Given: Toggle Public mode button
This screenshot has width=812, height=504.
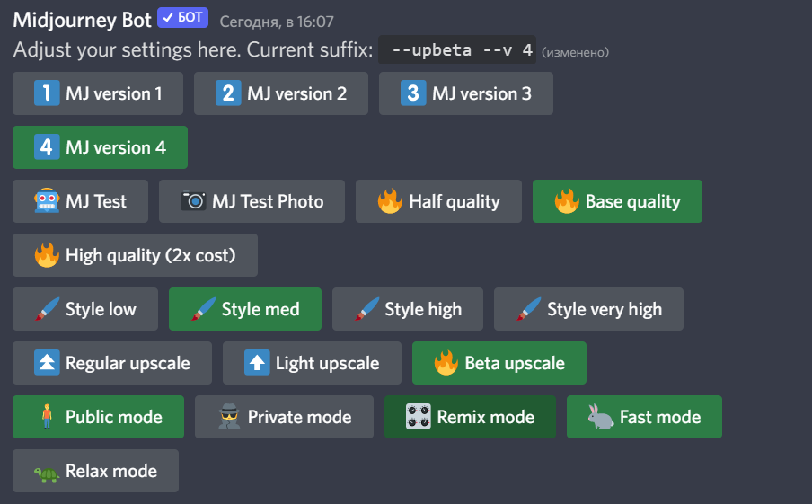Looking at the screenshot, I should click(99, 417).
